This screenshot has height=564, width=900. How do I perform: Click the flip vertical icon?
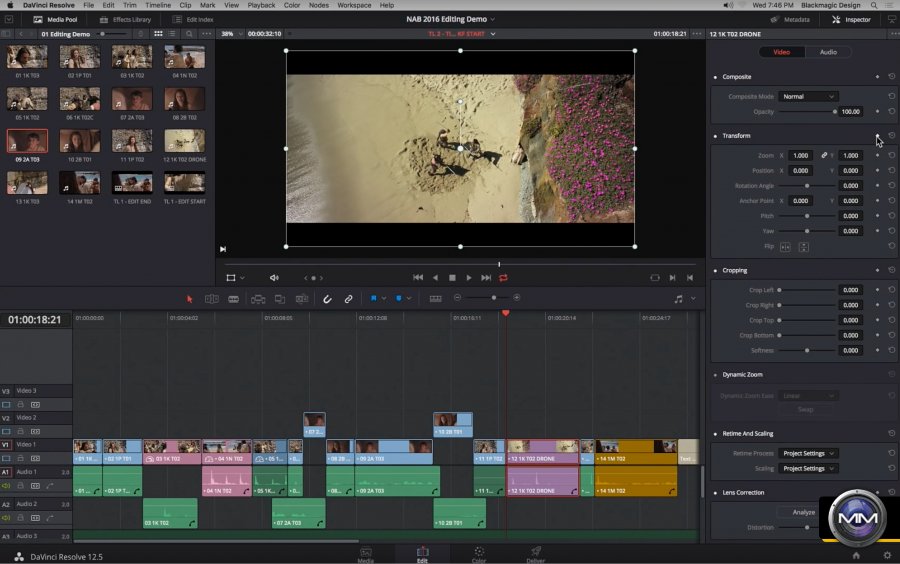pyautogui.click(x=804, y=247)
